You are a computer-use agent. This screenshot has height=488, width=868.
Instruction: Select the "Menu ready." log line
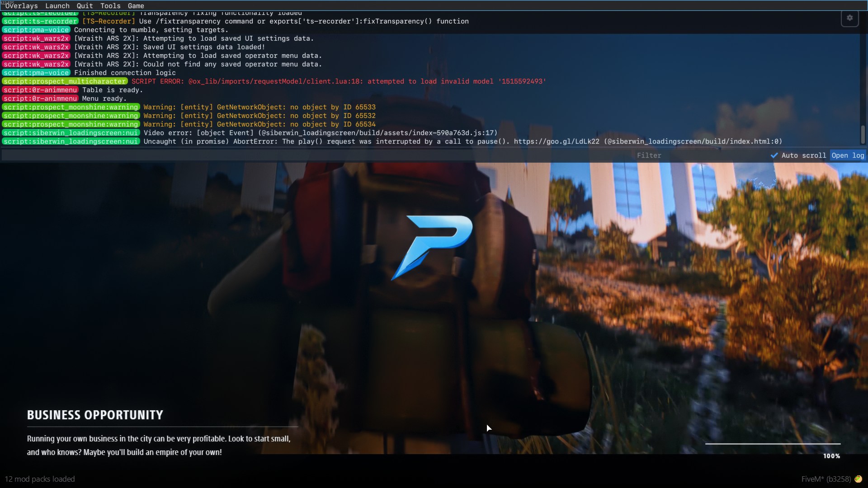(x=104, y=99)
